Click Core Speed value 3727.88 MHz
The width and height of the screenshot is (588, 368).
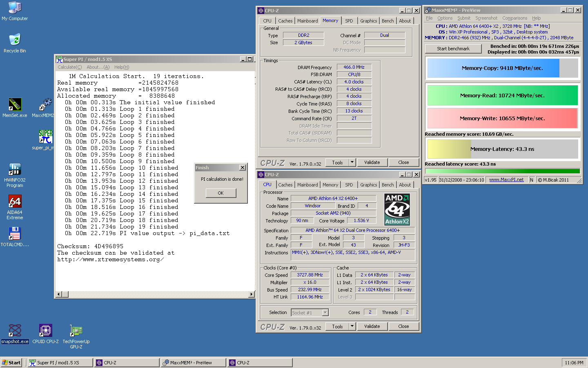click(310, 275)
